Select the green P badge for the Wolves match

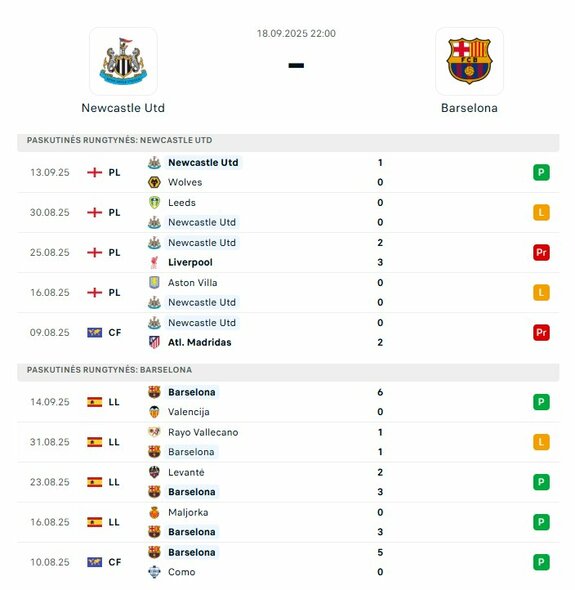click(x=541, y=173)
